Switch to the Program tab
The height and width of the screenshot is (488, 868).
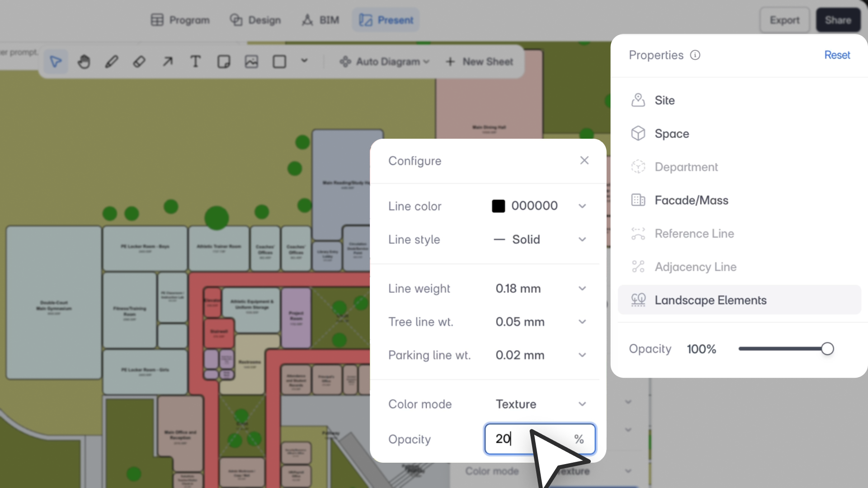180,20
